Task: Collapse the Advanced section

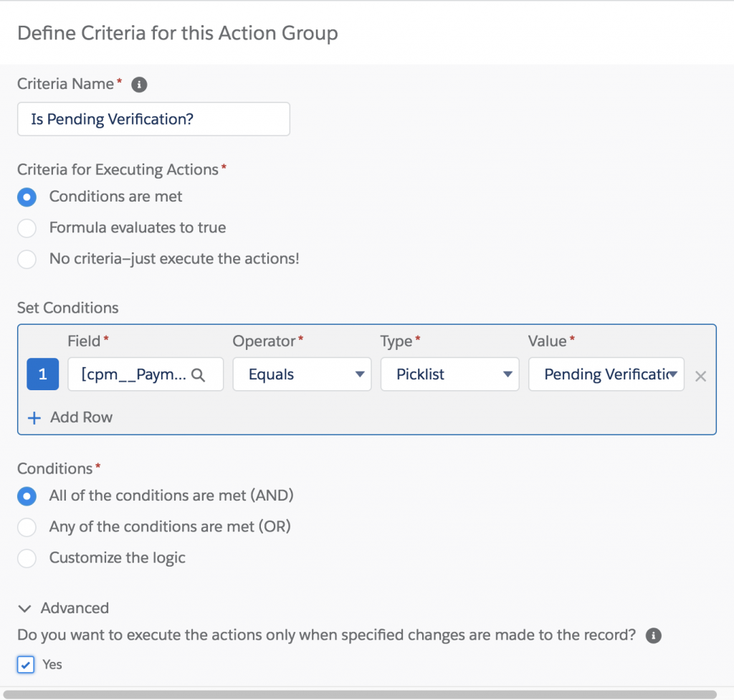Action: 26,609
